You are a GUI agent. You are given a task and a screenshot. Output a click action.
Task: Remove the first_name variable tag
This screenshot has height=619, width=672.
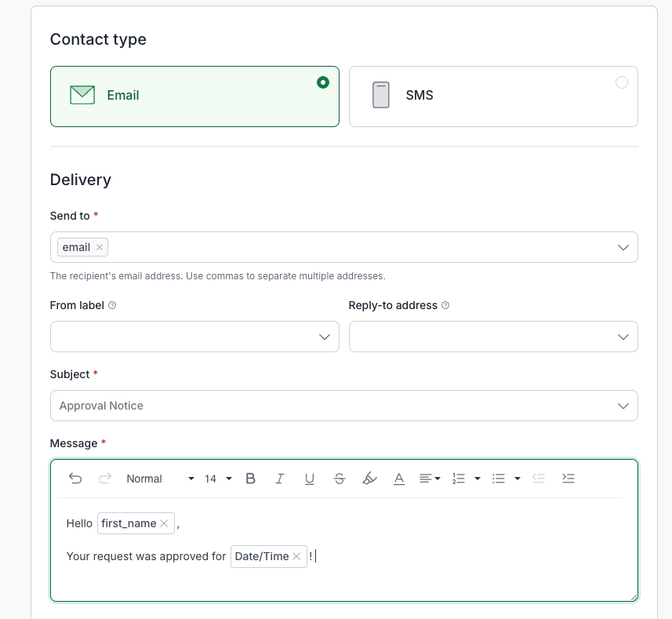click(x=164, y=523)
